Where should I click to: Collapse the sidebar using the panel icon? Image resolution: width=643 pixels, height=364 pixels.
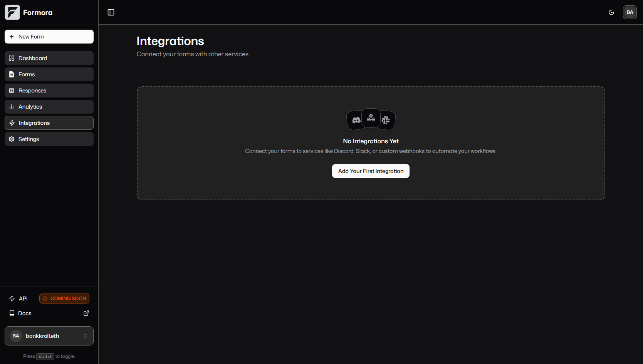111,12
